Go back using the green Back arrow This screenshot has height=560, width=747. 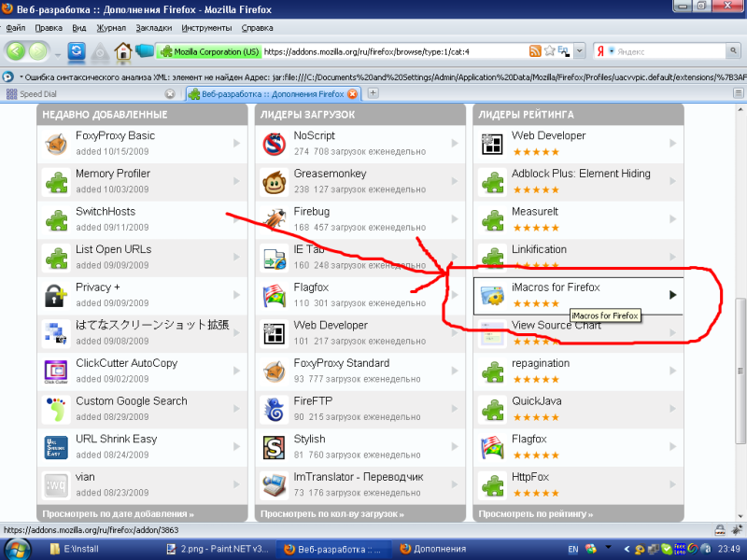(16, 51)
